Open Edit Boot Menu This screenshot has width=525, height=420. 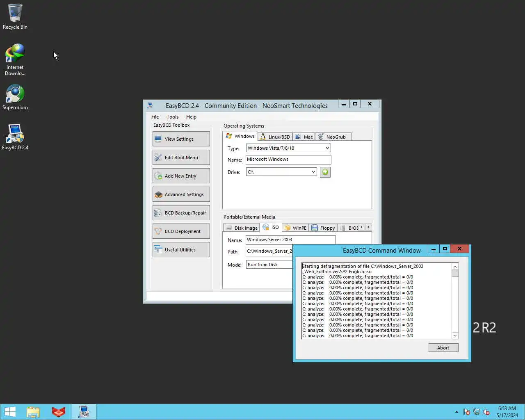[181, 157]
